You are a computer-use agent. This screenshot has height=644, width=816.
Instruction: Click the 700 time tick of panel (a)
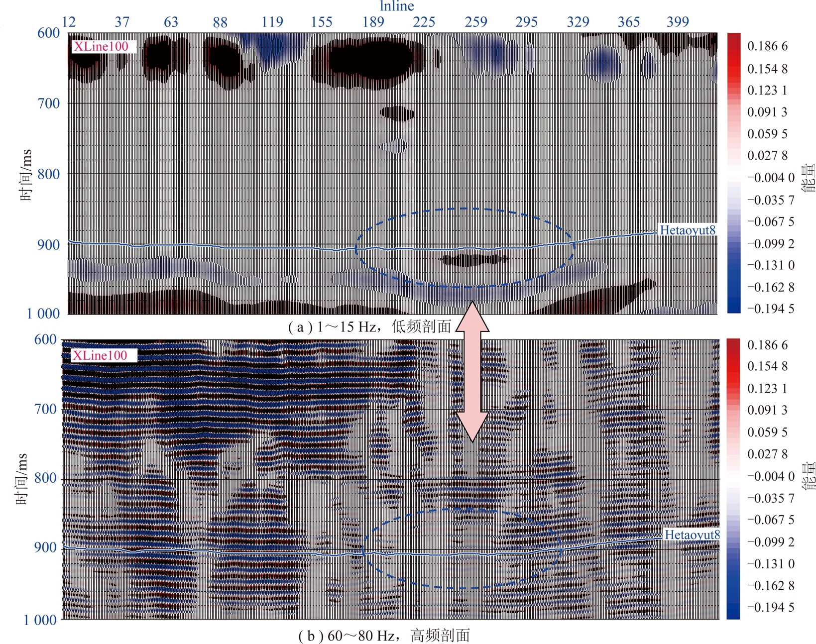point(49,104)
